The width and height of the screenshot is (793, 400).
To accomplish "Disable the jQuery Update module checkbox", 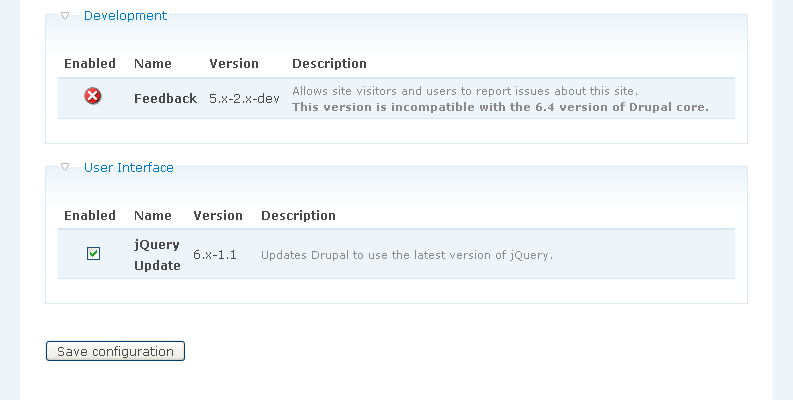I will (93, 254).
